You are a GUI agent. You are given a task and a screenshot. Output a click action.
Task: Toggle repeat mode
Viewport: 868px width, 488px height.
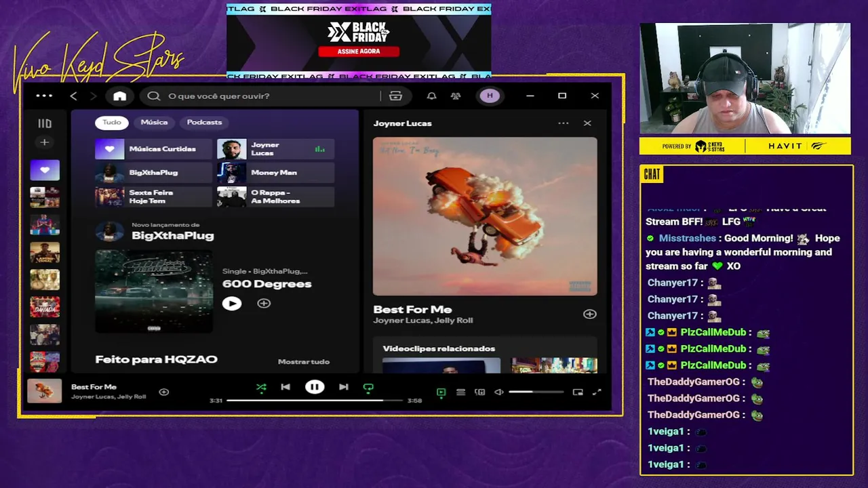pos(368,388)
